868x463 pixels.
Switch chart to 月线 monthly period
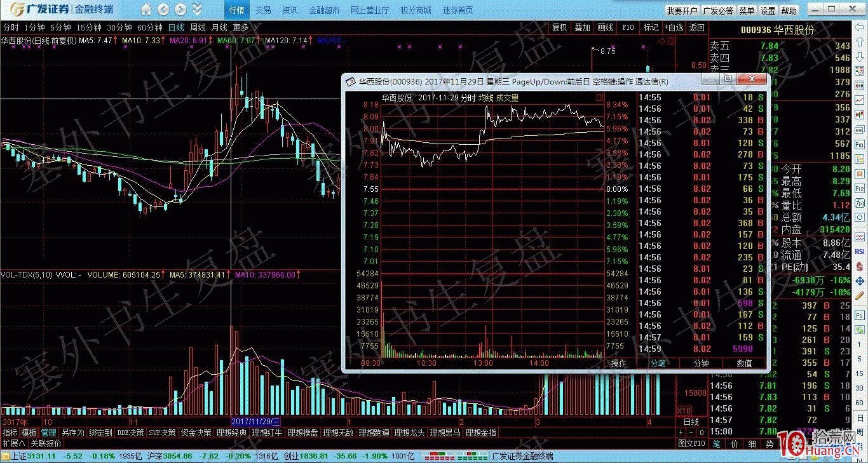pyautogui.click(x=219, y=27)
